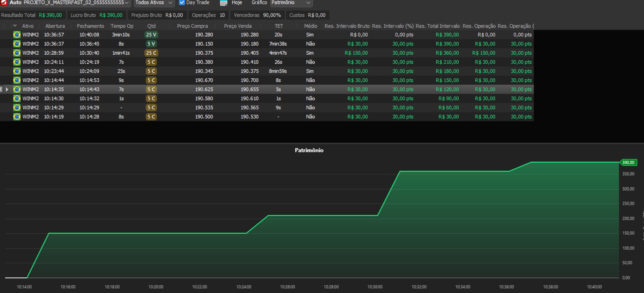Sort by the Tempo Op column header
The image size is (644, 293).
coord(122,26)
